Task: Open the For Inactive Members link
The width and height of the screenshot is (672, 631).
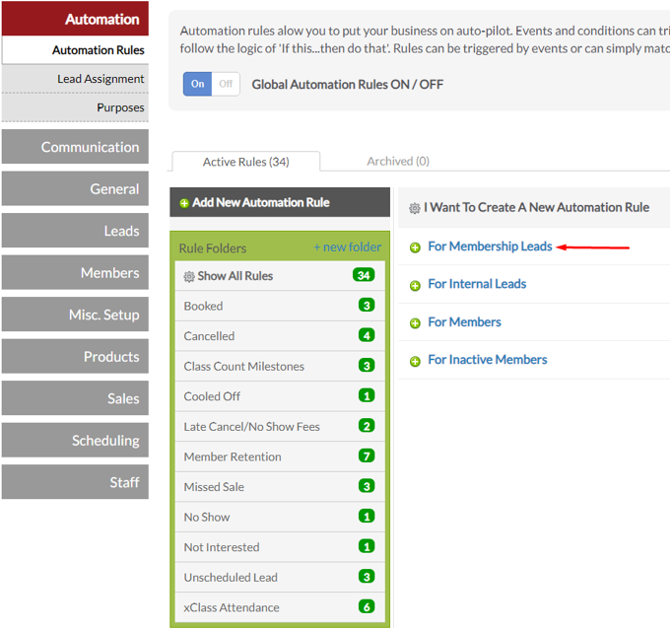Action: [488, 360]
